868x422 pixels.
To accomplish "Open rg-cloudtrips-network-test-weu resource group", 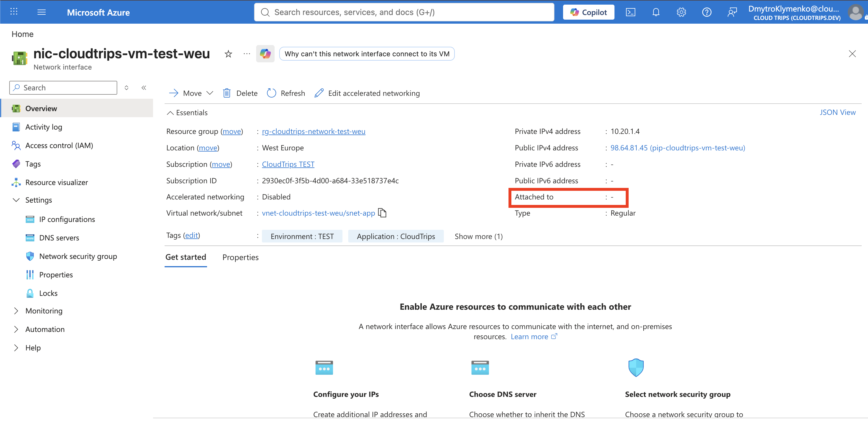I will pos(313,131).
